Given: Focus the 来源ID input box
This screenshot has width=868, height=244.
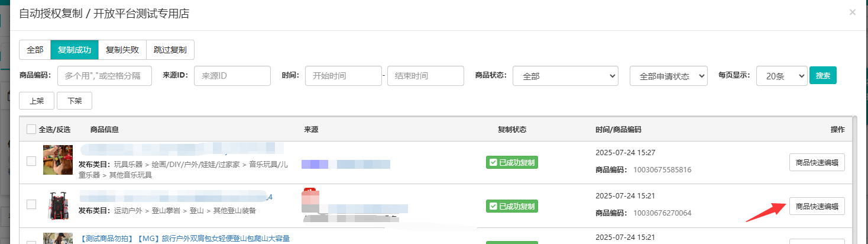Looking at the screenshot, I should pyautogui.click(x=232, y=76).
